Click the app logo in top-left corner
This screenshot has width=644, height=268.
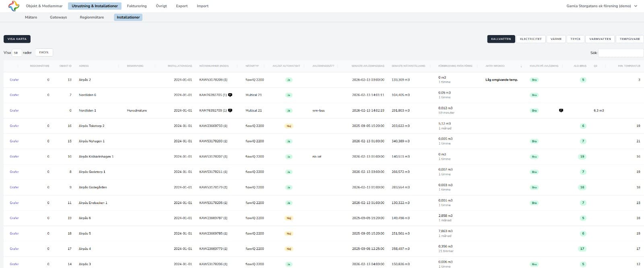[x=14, y=6]
